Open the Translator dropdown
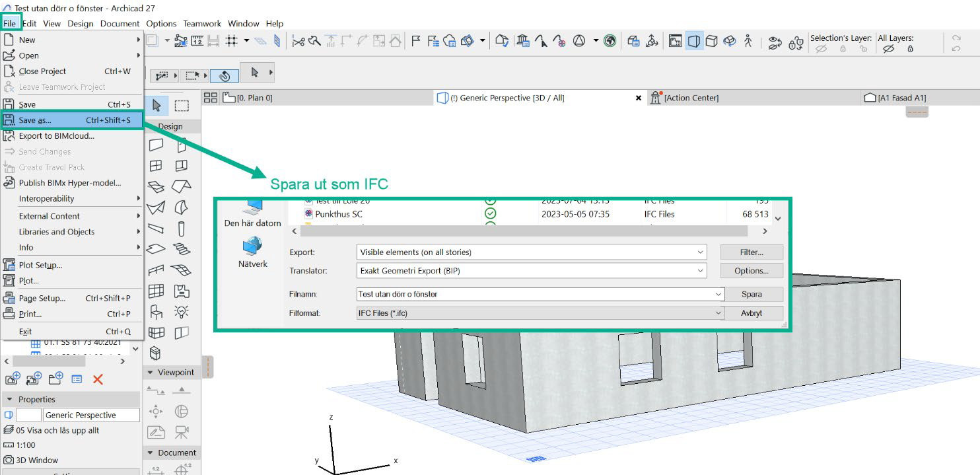The width and height of the screenshot is (980, 475). (x=532, y=270)
